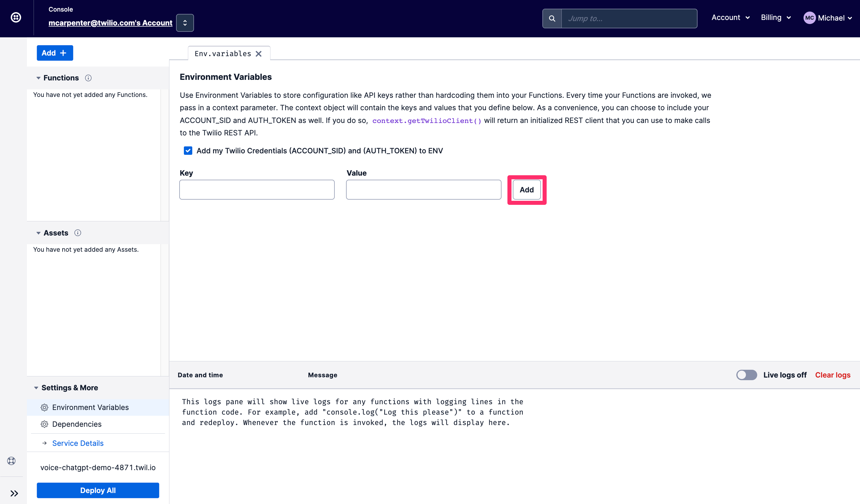Expand the Assets section
Viewport: 860px width, 504px height.
tap(38, 233)
